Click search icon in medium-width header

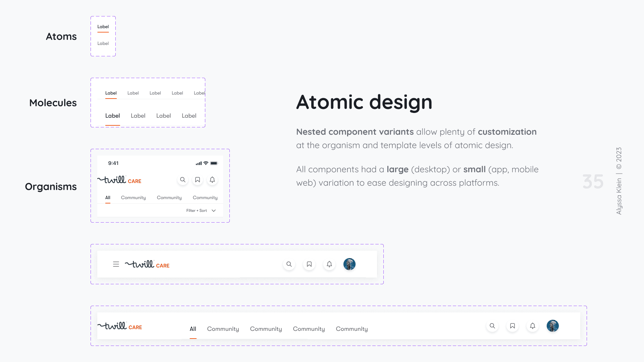(289, 264)
